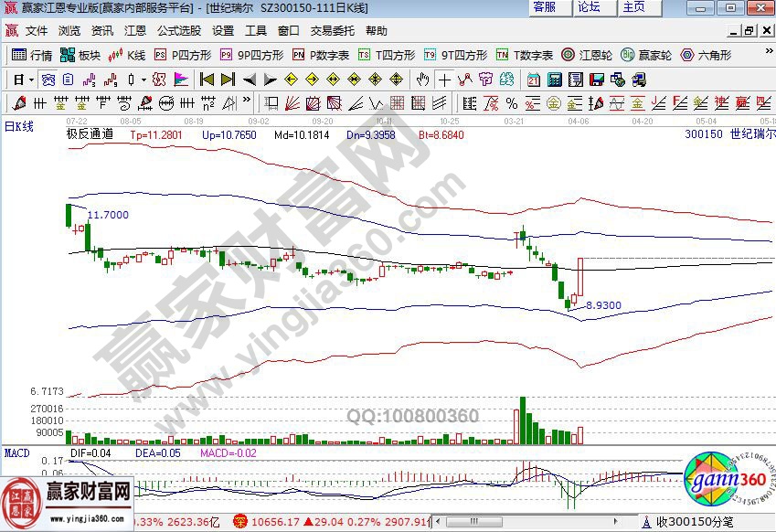Expand the candlestick style dropdown arrow

pyautogui.click(x=142, y=80)
